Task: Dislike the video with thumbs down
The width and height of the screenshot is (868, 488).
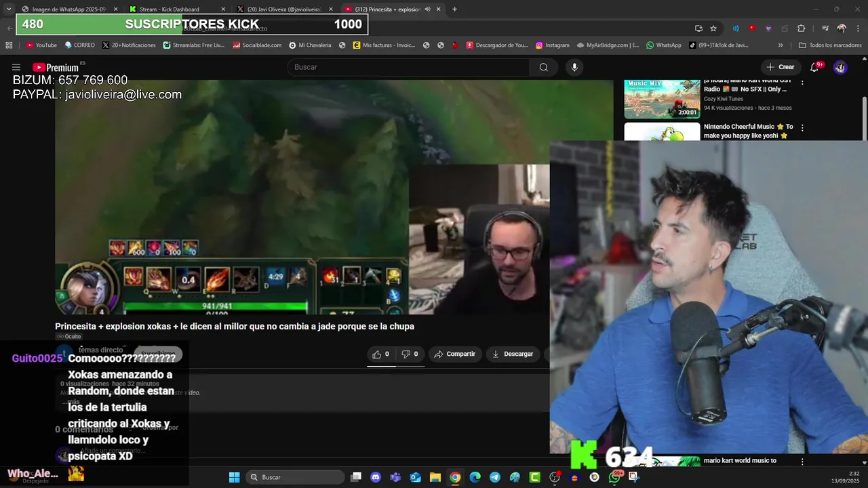Action: click(410, 354)
